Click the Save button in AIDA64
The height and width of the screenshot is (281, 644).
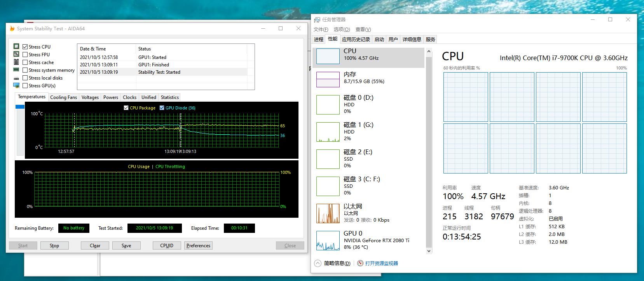[126, 246]
